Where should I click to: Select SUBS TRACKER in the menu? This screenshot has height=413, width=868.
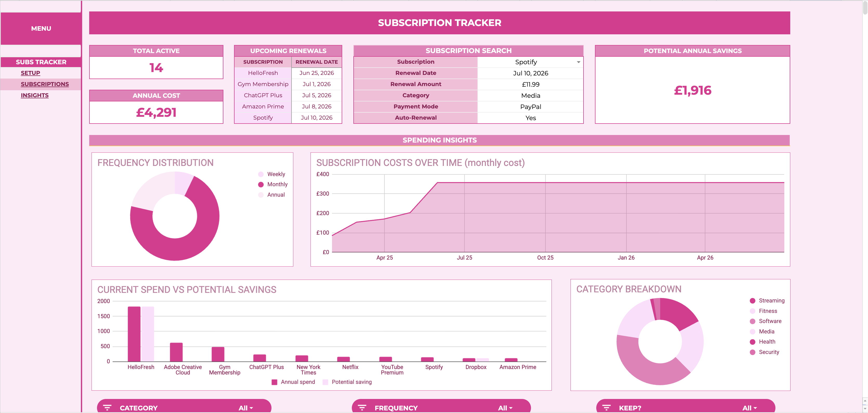click(x=41, y=62)
